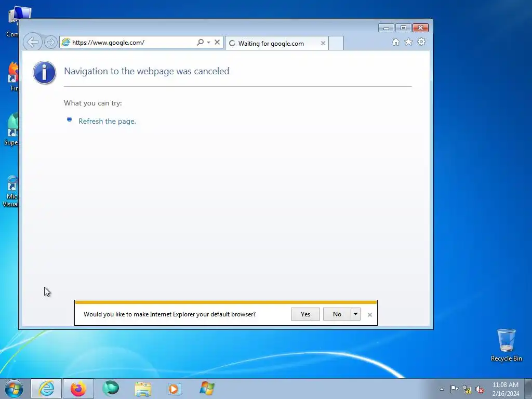Click the Navigation to the webpage was canceled heading
532x399 pixels.
point(147,71)
